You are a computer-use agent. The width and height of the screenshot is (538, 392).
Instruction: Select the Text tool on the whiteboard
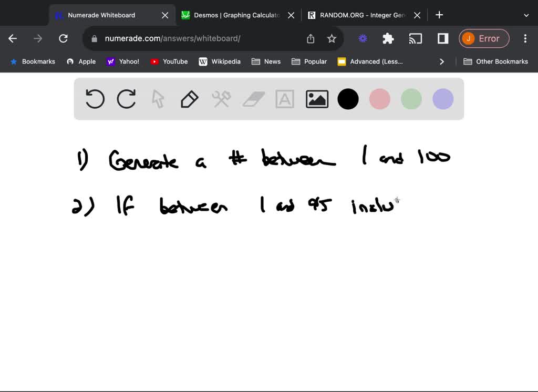[x=285, y=99]
